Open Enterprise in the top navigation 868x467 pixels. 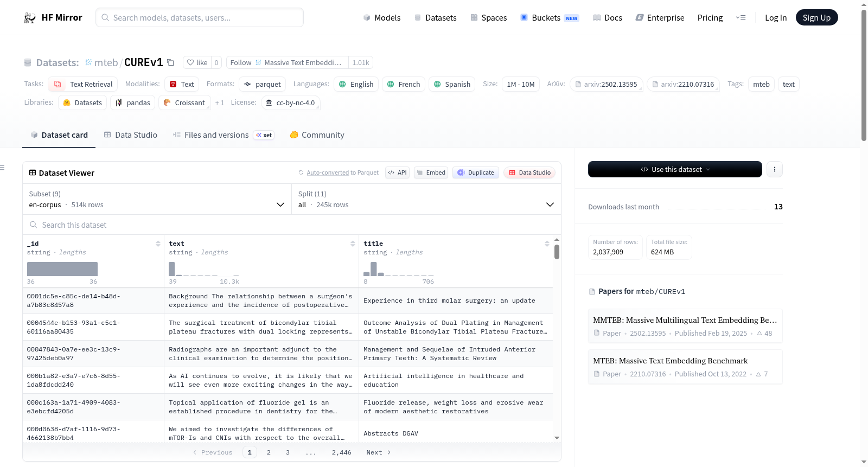[660, 18]
